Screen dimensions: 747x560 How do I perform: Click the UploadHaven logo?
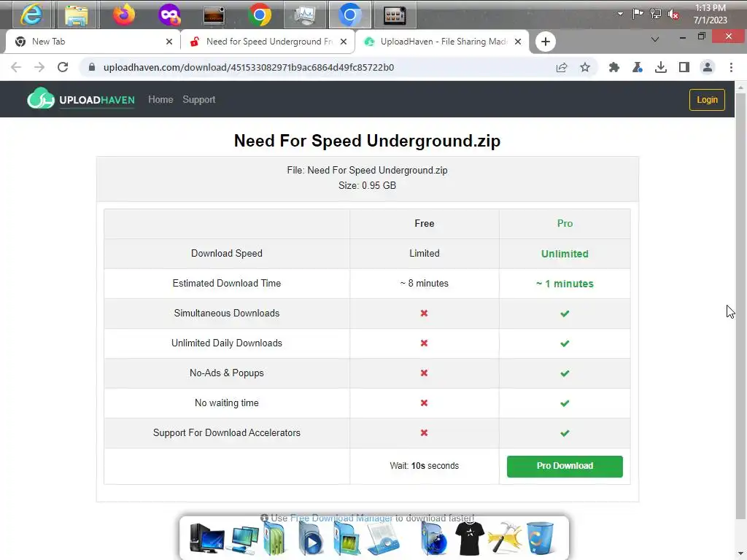click(81, 98)
